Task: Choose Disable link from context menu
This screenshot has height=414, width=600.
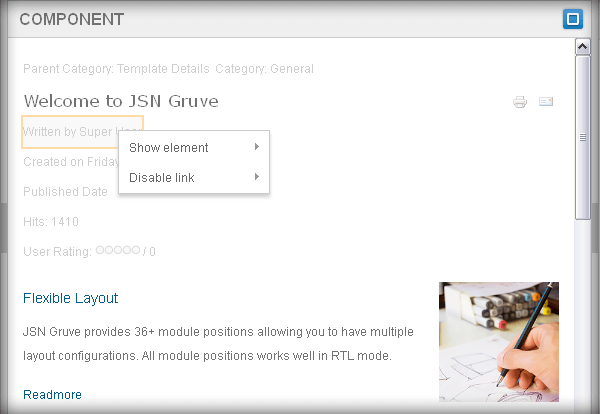Action: click(162, 178)
